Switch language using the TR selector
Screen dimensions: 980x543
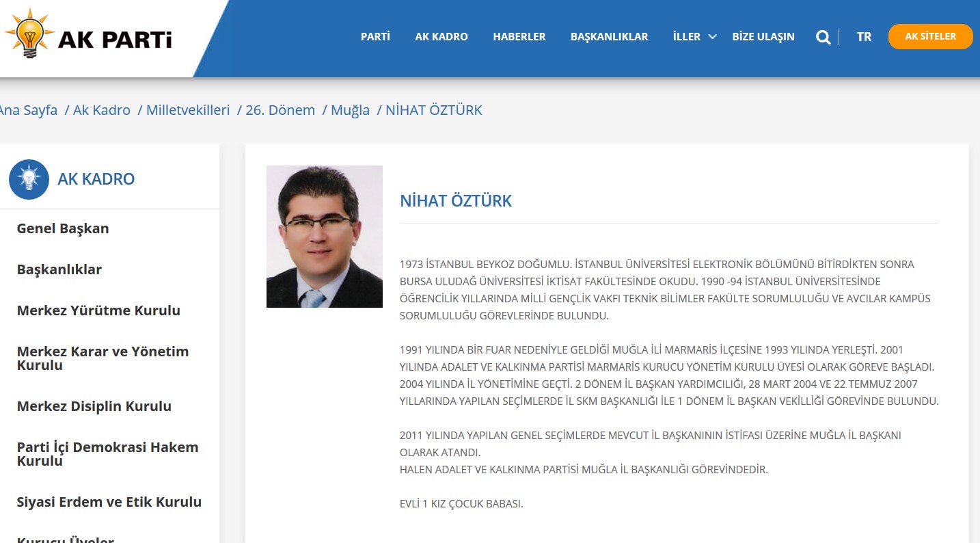(x=864, y=37)
